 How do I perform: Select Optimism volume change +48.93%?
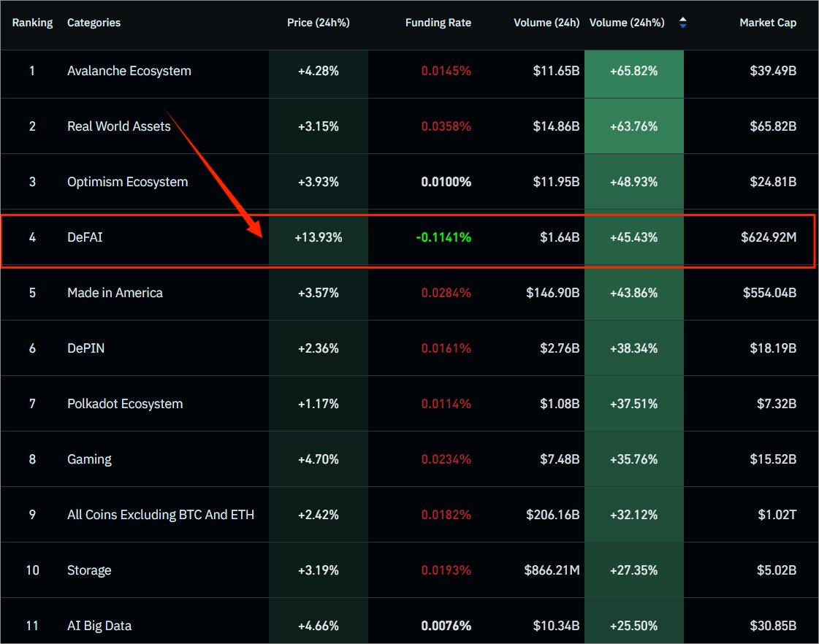point(633,182)
